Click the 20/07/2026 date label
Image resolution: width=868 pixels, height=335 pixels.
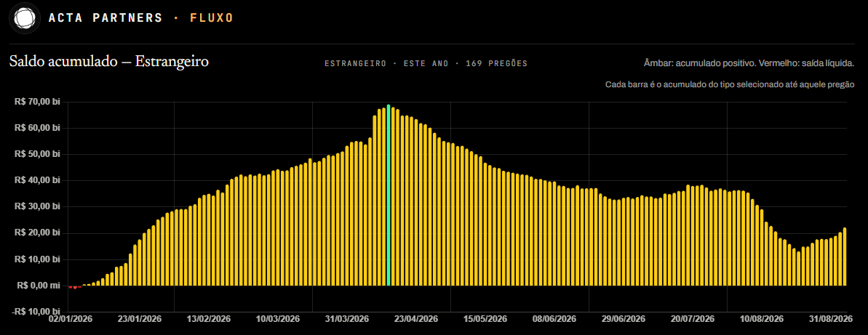coord(693,320)
